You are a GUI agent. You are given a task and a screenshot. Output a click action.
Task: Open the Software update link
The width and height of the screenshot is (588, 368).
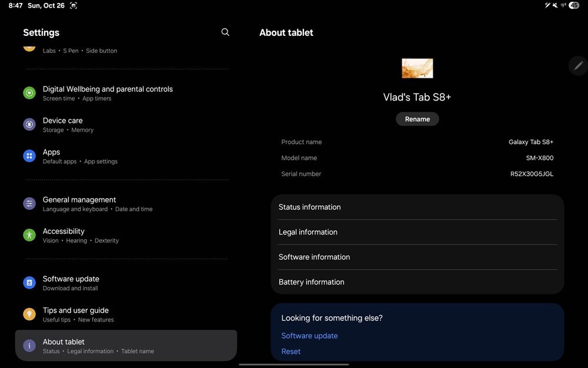(309, 336)
